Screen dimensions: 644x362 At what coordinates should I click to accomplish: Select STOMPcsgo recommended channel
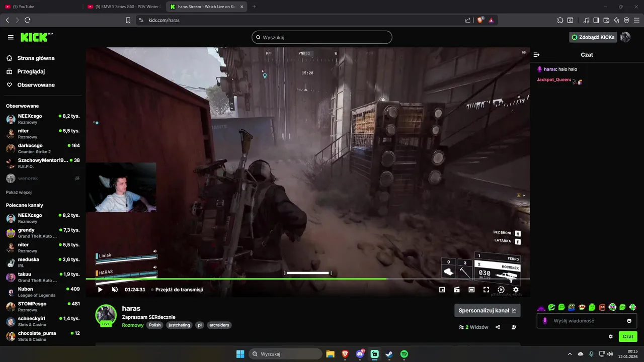[x=43, y=307]
